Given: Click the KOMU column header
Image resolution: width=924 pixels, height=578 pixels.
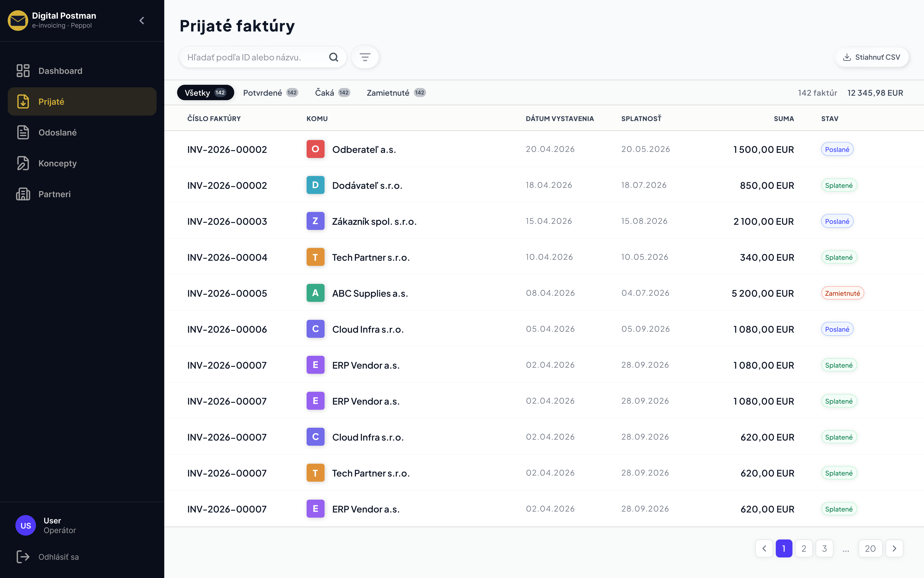Looking at the screenshot, I should pos(317,118).
